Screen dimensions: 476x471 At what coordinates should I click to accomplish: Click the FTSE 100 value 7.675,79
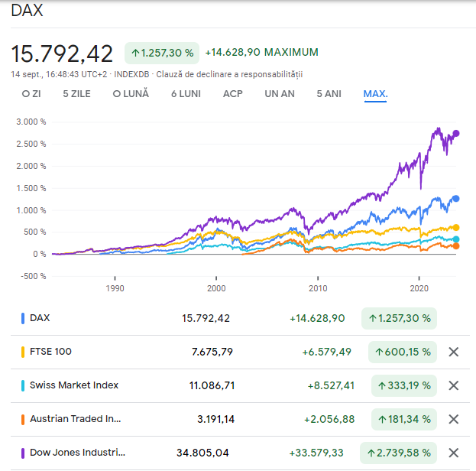pos(212,352)
